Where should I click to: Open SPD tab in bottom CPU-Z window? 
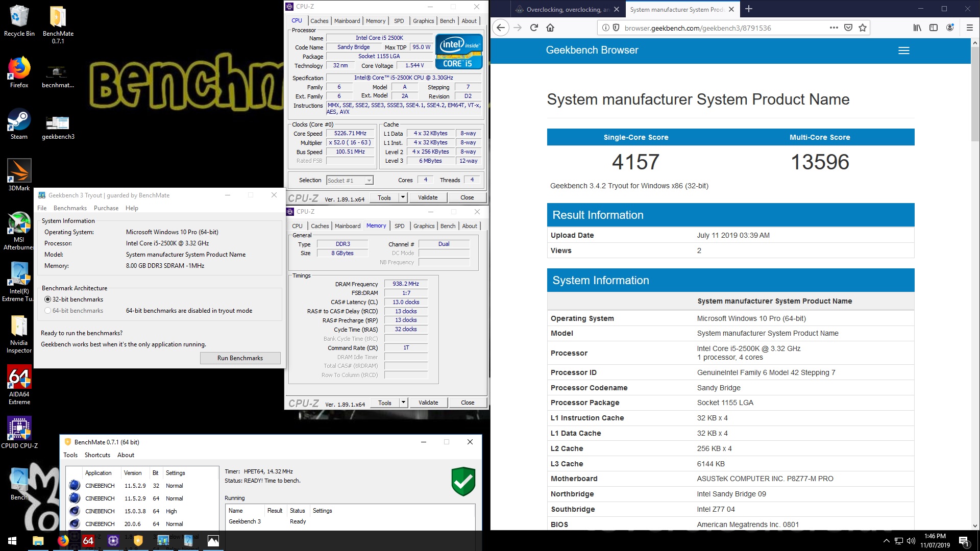click(x=400, y=226)
